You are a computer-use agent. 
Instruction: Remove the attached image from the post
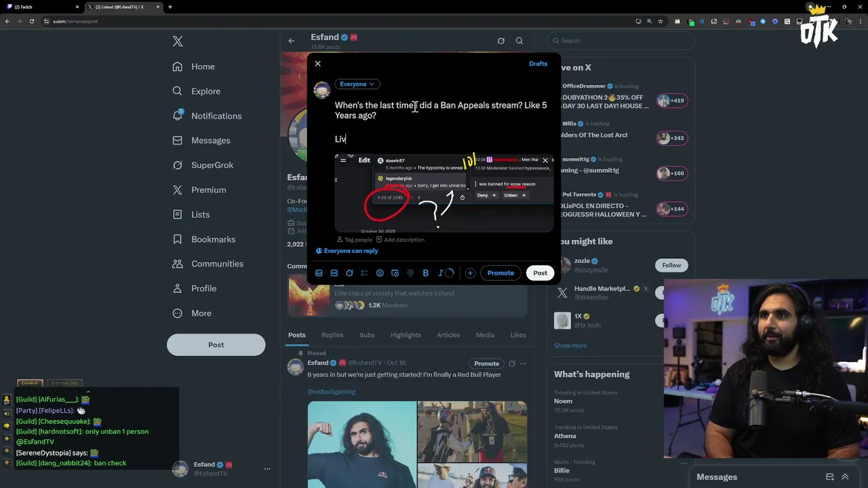pos(545,161)
